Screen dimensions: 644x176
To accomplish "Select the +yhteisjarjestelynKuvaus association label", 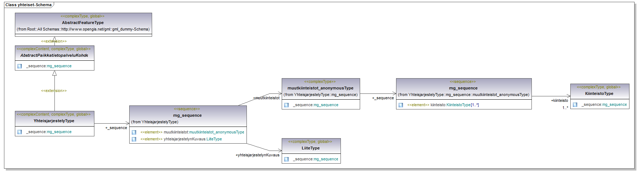I will point(257,155).
